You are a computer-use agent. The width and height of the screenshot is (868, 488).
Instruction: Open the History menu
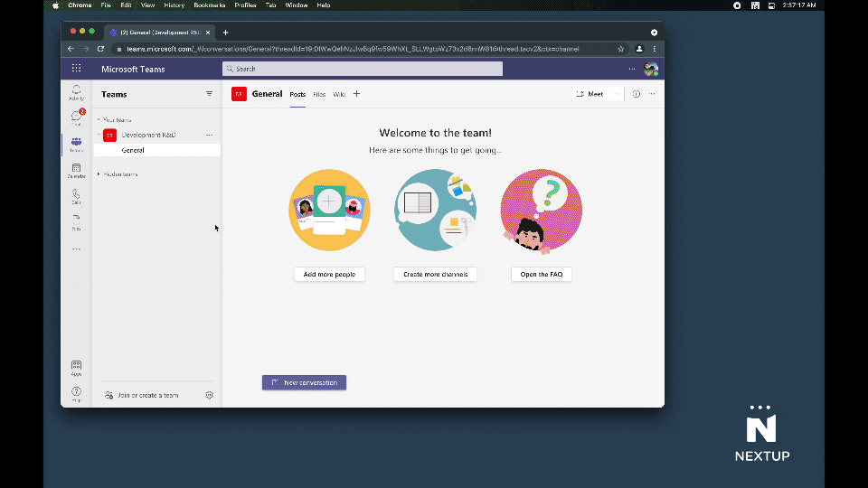pyautogui.click(x=174, y=5)
